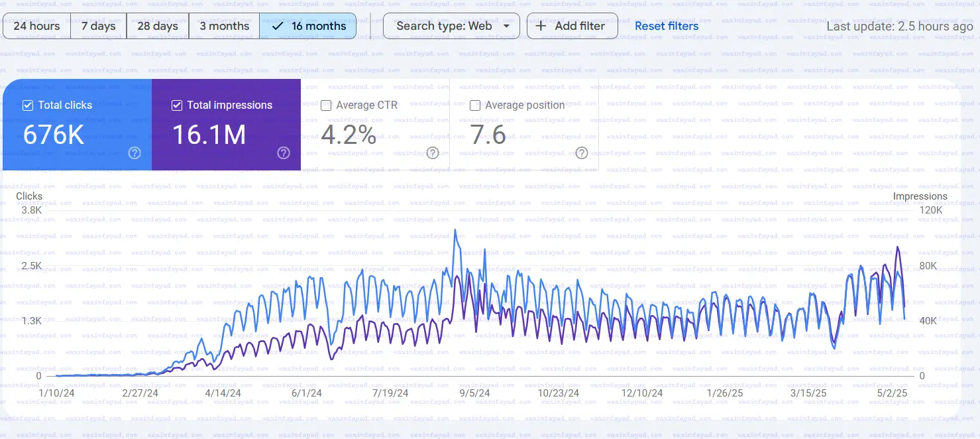Click the 4.2% Average CTR value
Image resolution: width=980 pixels, height=439 pixels.
349,135
